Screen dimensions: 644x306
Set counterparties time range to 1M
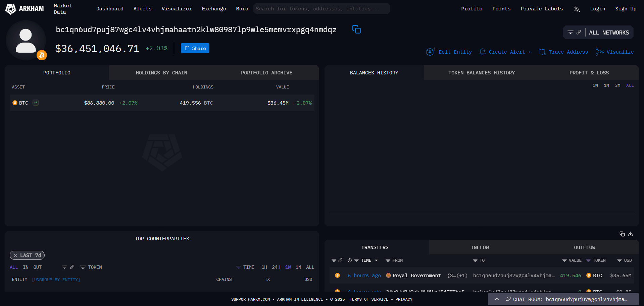pyautogui.click(x=298, y=267)
